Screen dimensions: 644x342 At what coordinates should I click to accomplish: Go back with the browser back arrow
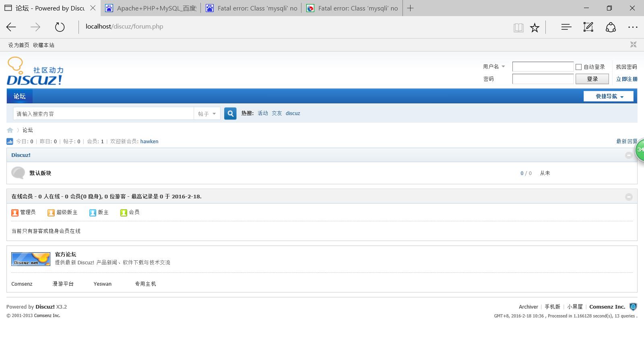tap(11, 27)
